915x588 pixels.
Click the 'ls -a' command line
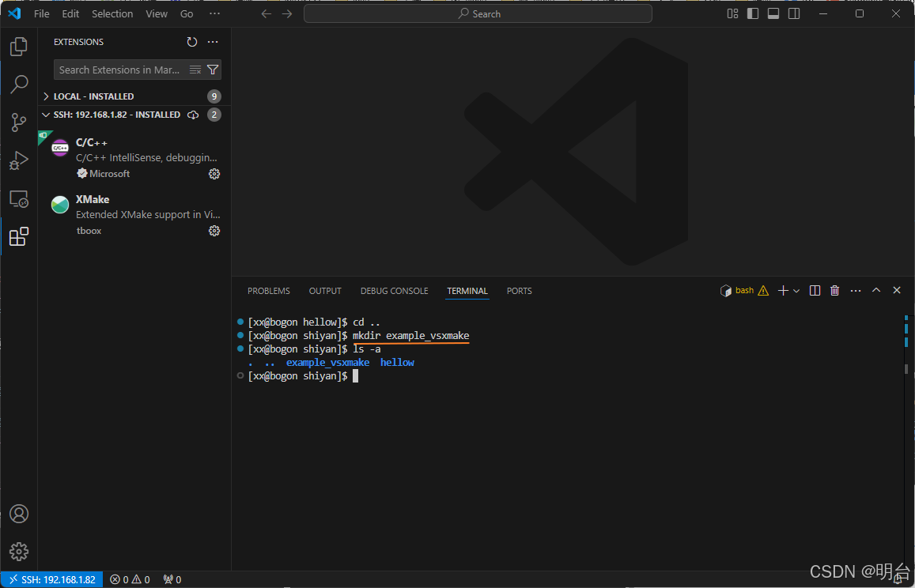tap(366, 349)
